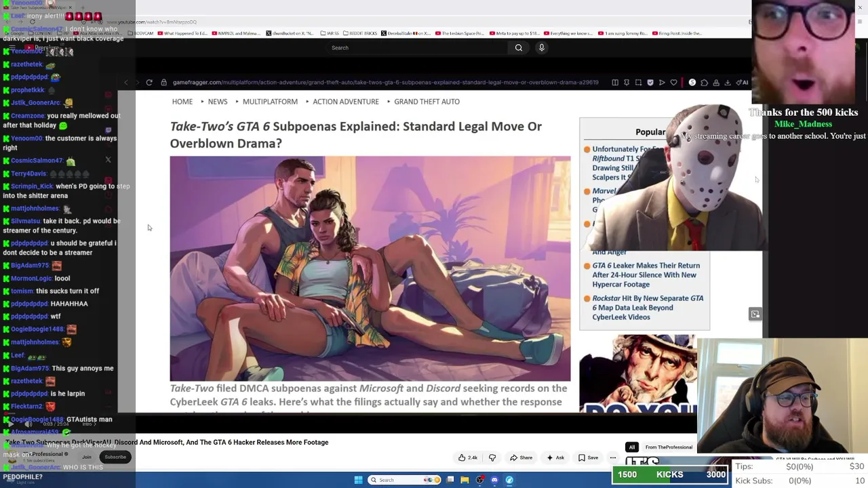Click the YouTube search magnifier button
The height and width of the screenshot is (488, 868).
point(519,47)
